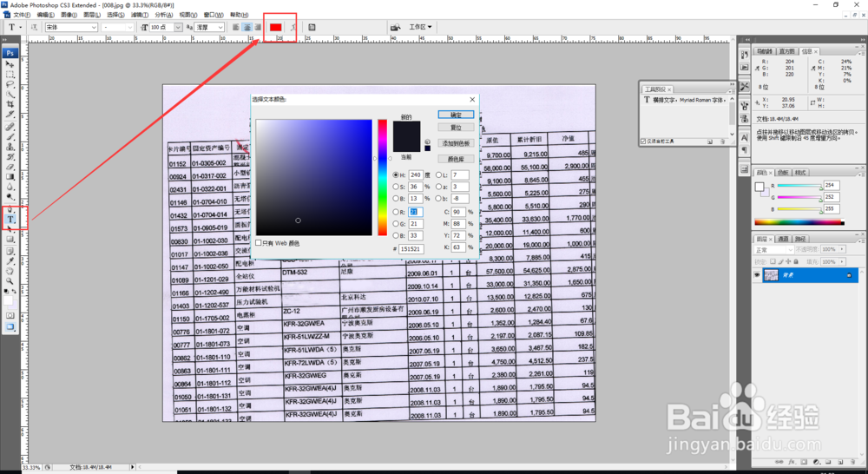Viewport: 868px width, 474px height.
Task: Open the Actions panel dock icon
Action: [x=745, y=67]
